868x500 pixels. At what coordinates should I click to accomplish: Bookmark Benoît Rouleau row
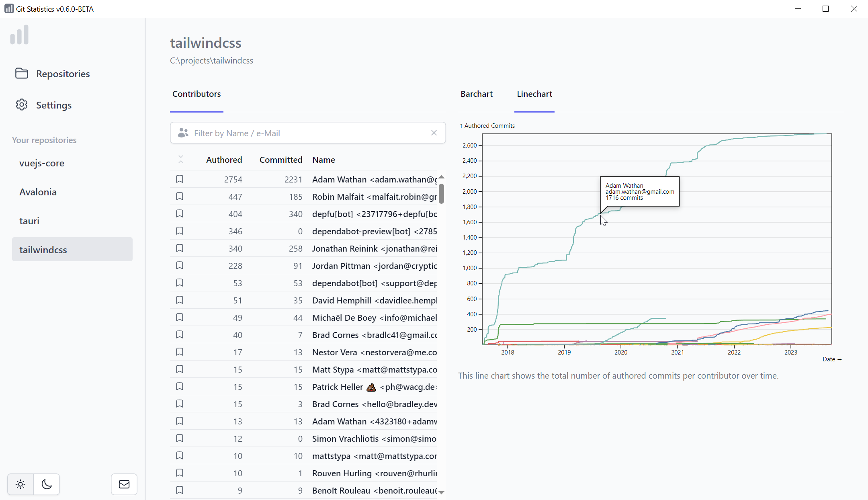coord(180,490)
